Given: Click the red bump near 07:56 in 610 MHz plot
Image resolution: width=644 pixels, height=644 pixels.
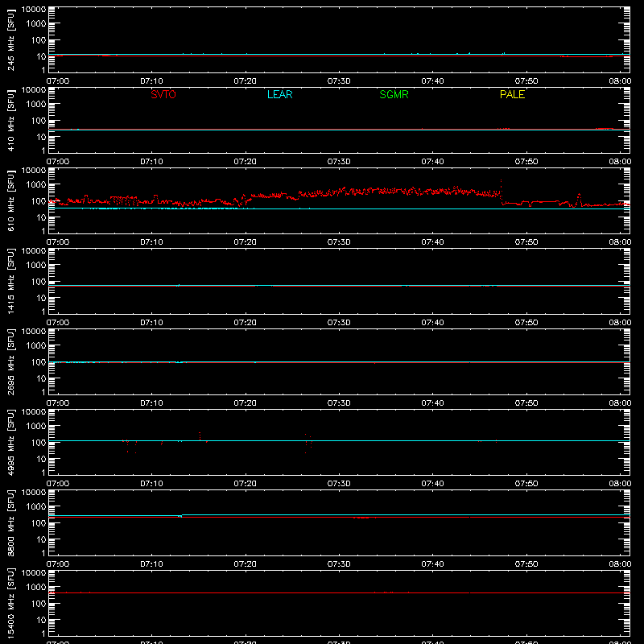Looking at the screenshot, I should pyautogui.click(x=579, y=199).
